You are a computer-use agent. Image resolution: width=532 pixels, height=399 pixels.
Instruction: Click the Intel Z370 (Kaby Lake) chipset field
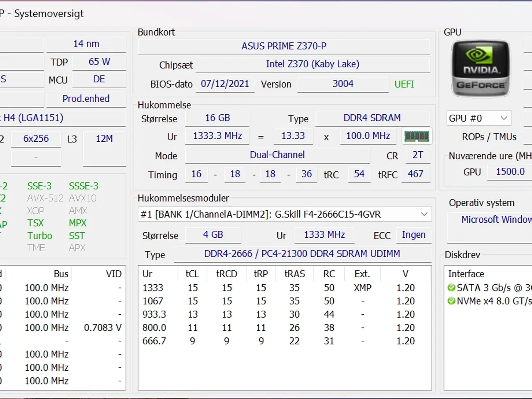313,64
